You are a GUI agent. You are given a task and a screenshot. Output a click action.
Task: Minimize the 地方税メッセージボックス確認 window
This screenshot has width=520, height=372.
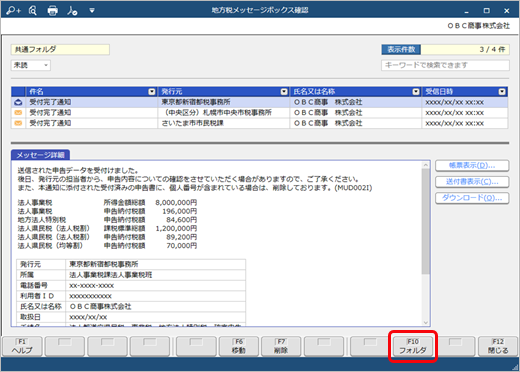tap(467, 11)
